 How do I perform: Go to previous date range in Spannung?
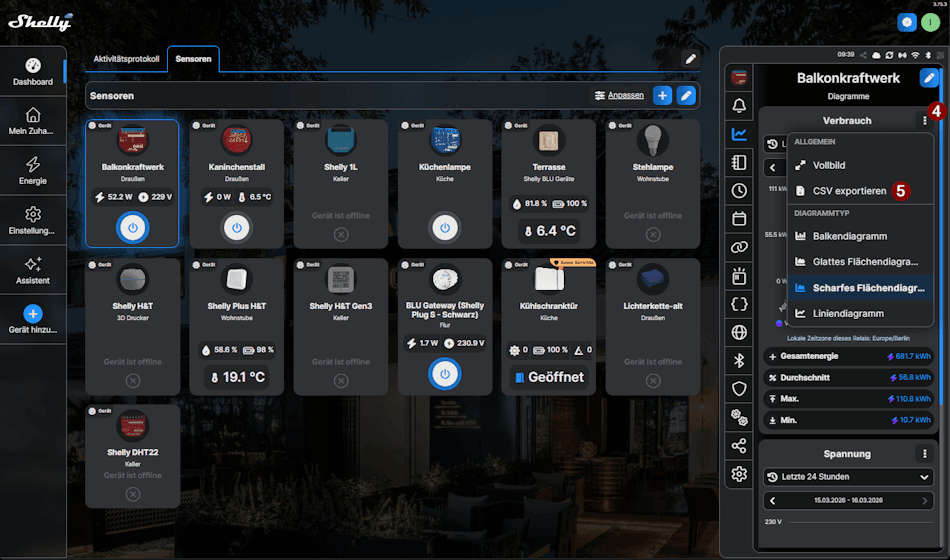tap(772, 501)
